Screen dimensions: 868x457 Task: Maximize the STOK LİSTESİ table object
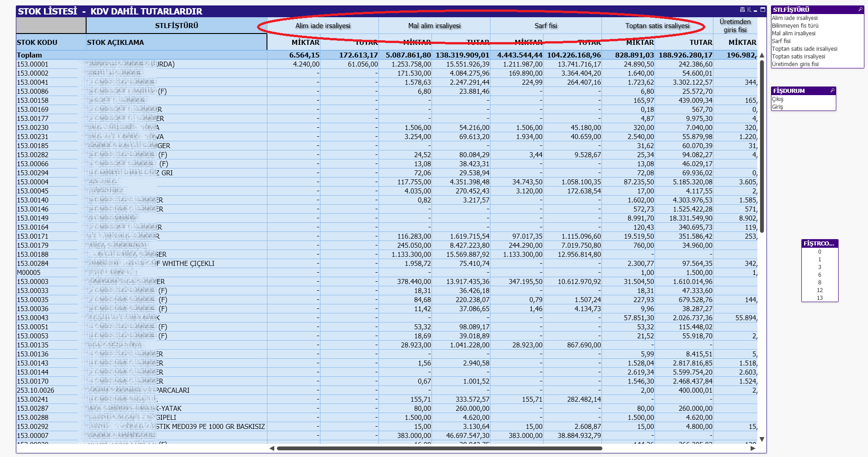[763, 10]
